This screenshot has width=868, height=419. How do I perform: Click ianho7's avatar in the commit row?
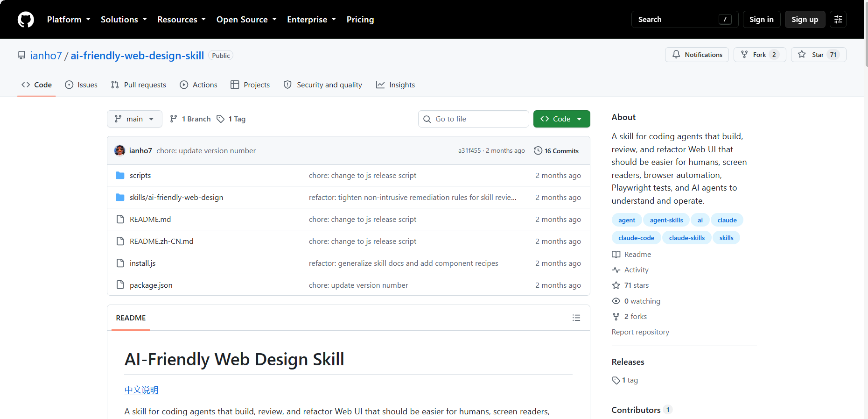click(120, 150)
